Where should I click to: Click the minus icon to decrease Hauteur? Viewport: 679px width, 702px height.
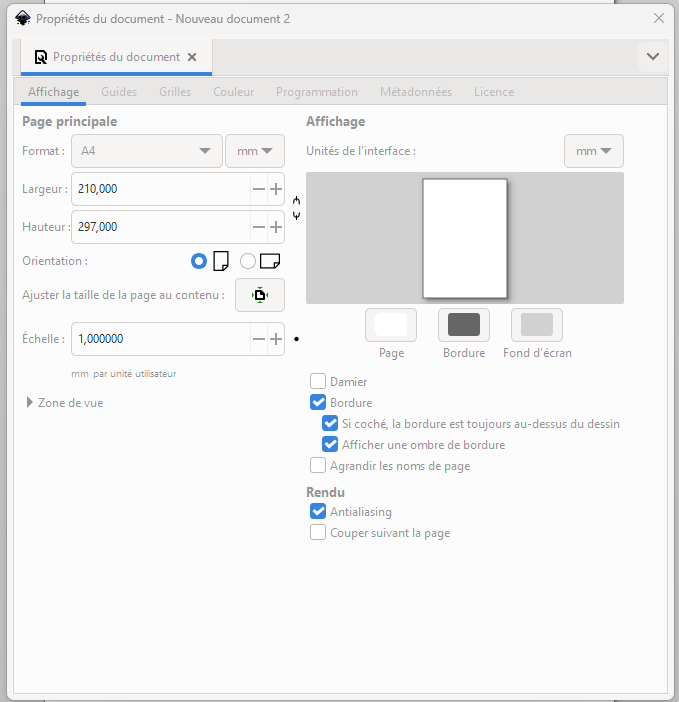[259, 227]
